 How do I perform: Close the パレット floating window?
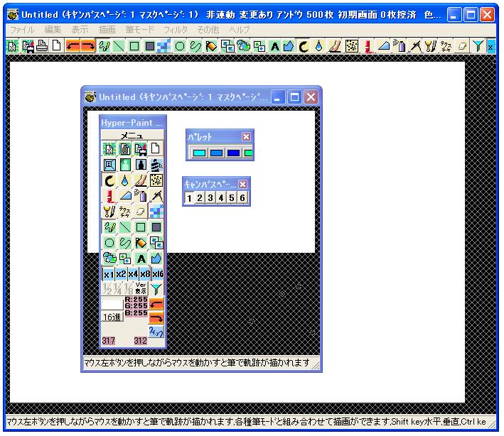click(246, 137)
